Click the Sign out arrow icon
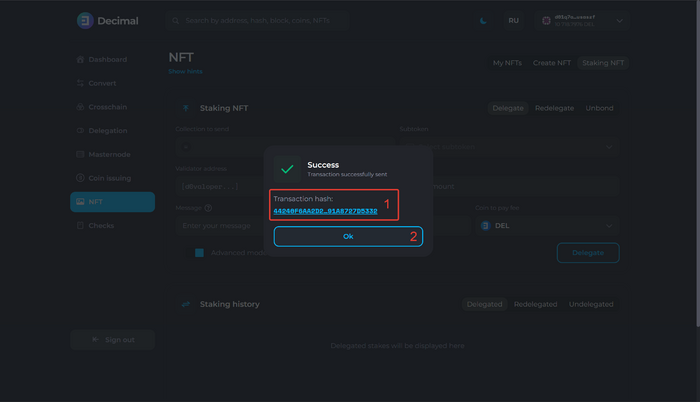700x402 pixels. tap(95, 339)
